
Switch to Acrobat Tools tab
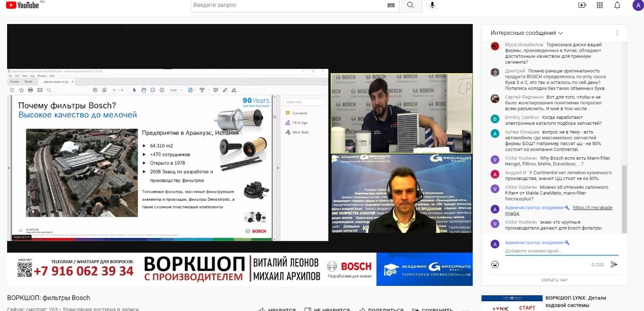28,82
